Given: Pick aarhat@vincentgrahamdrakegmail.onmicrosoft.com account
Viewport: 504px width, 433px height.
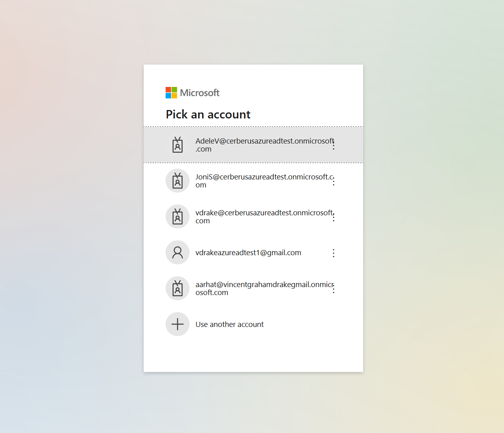Looking at the screenshot, I should [x=253, y=288].
